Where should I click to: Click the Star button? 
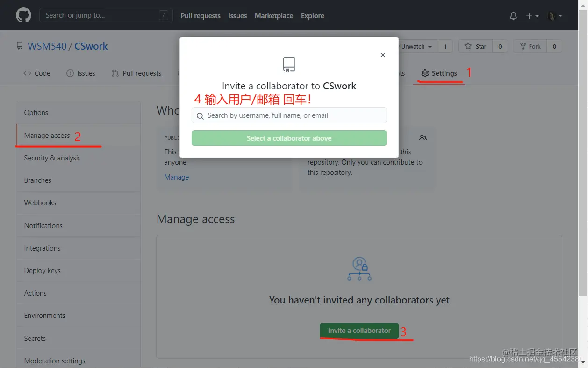tap(475, 46)
